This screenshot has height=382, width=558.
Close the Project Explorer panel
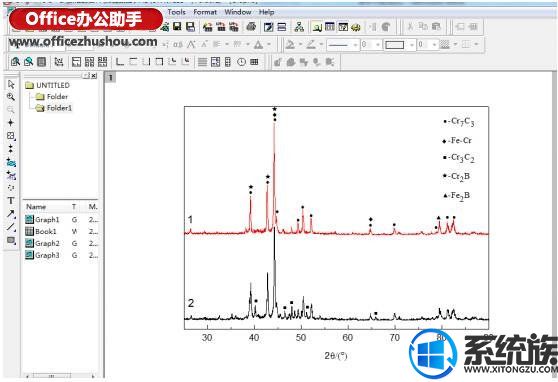[94, 75]
